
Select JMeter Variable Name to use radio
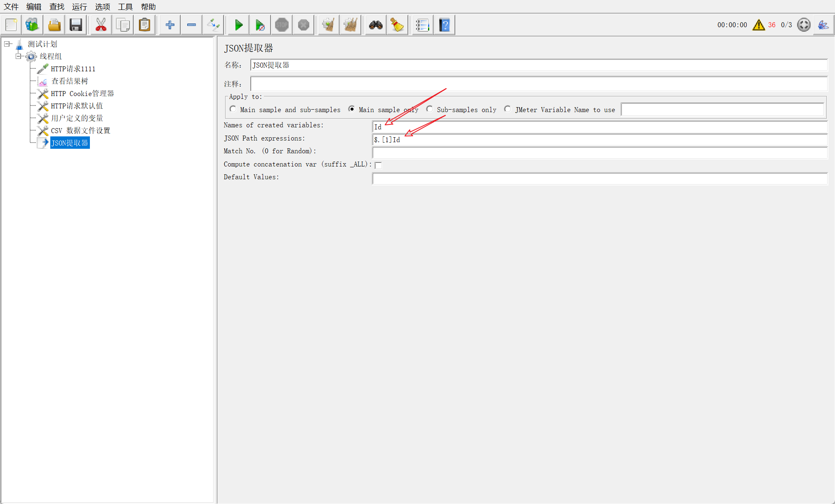pos(508,109)
